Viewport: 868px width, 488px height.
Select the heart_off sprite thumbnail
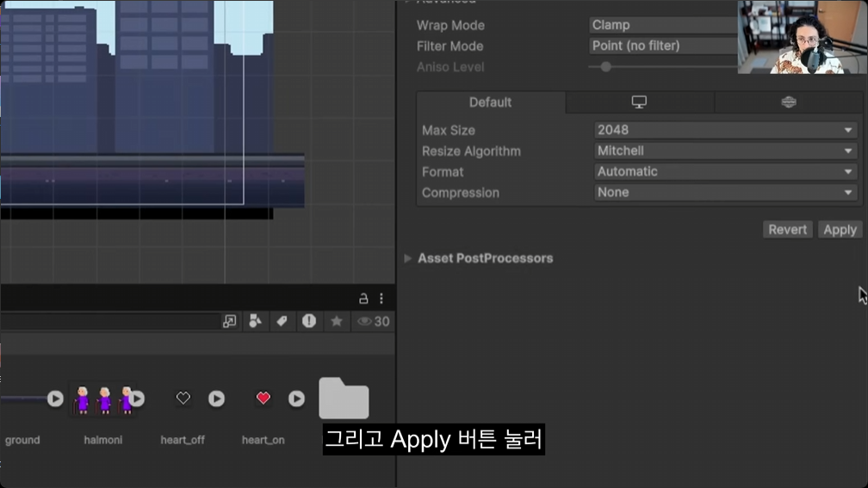coord(183,398)
